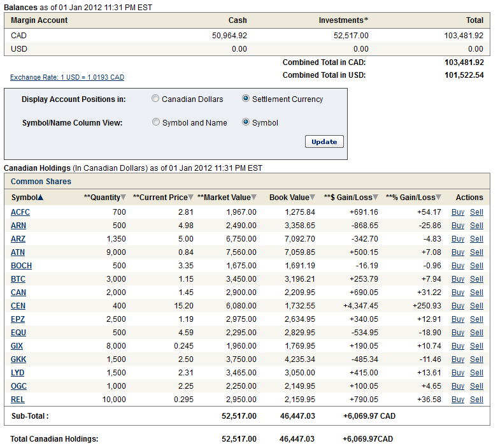The width and height of the screenshot is (498, 448).
Task: Open the BOCH symbol link
Action: click(x=21, y=266)
